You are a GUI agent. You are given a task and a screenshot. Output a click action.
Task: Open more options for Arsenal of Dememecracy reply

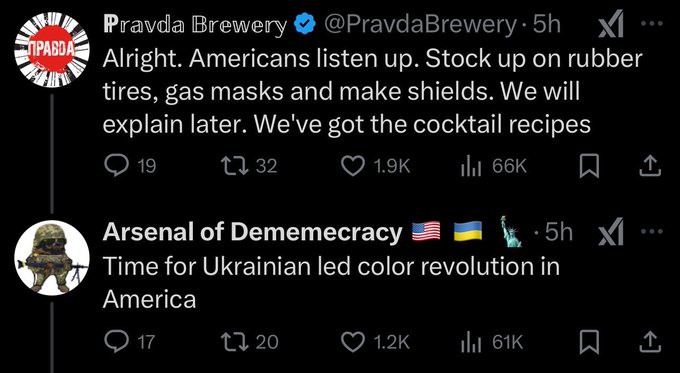point(651,232)
